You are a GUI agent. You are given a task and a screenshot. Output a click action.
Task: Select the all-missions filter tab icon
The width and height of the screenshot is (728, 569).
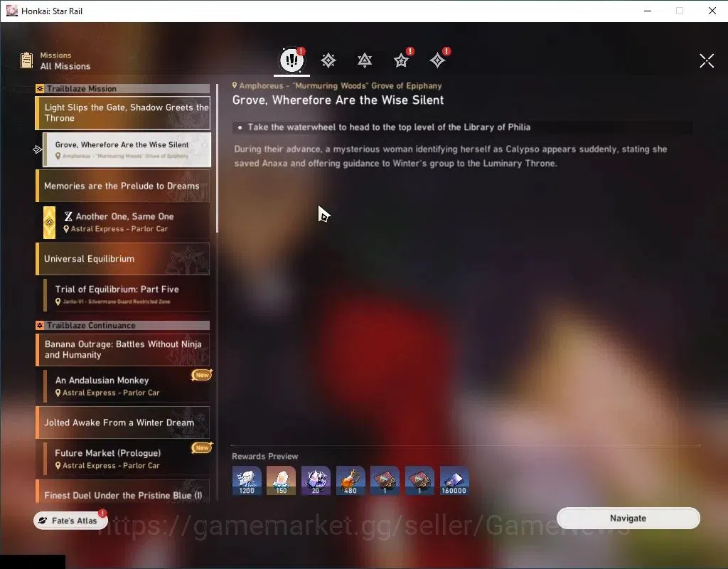point(291,60)
